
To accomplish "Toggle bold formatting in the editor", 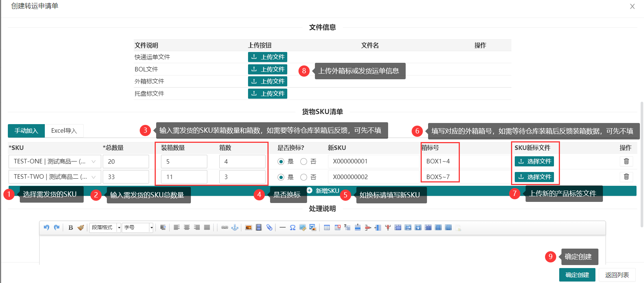I will click(71, 227).
